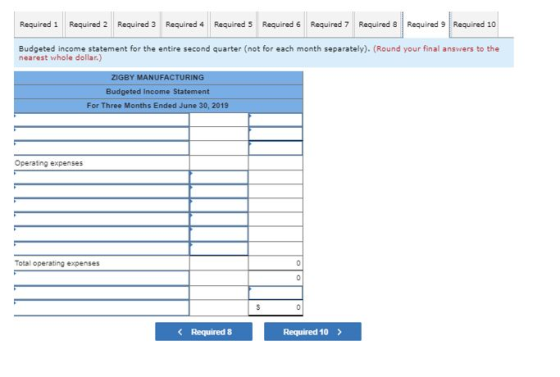Click the first expense amount field under Operating expenses

(219, 177)
